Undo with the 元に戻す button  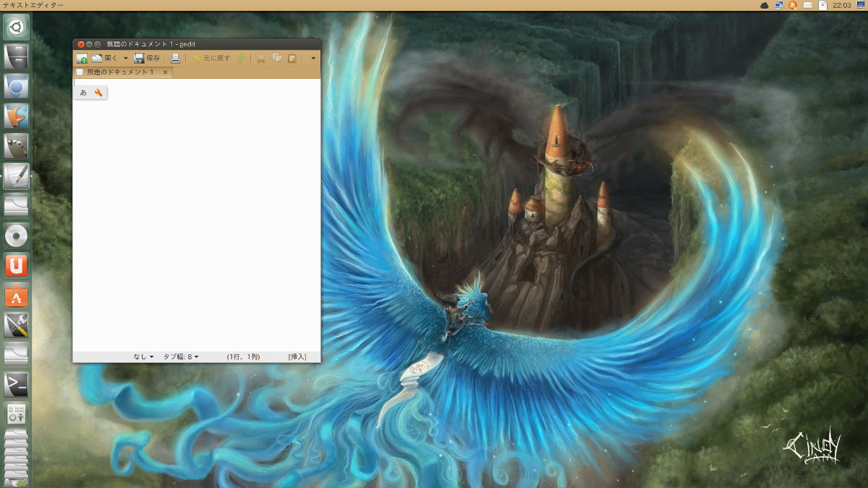pyautogui.click(x=210, y=58)
